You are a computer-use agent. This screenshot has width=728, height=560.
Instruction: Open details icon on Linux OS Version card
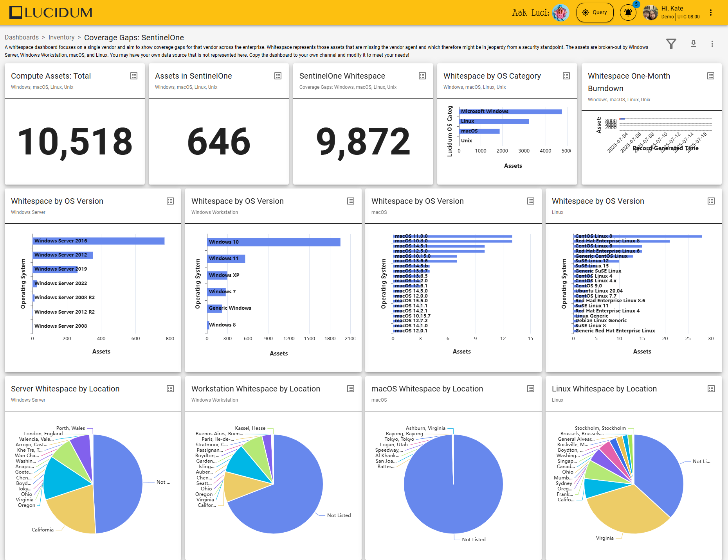tap(711, 201)
